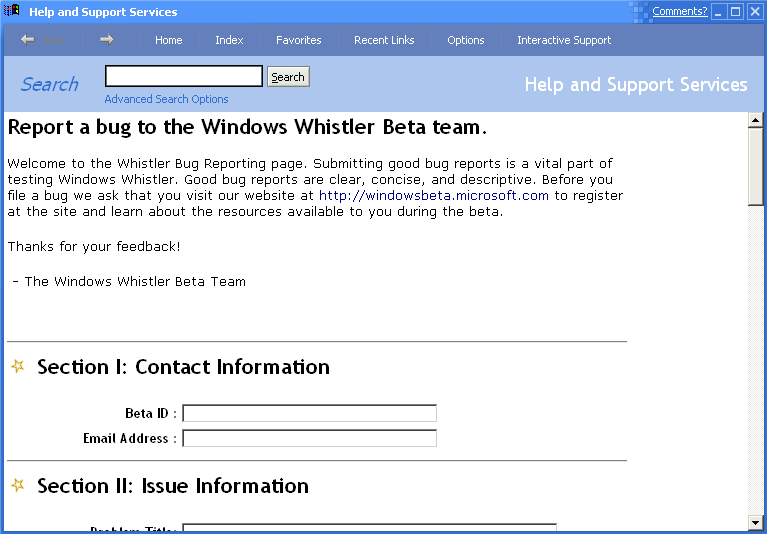The image size is (767, 534).
Task: Click the Forward arrow icon
Action: [107, 40]
